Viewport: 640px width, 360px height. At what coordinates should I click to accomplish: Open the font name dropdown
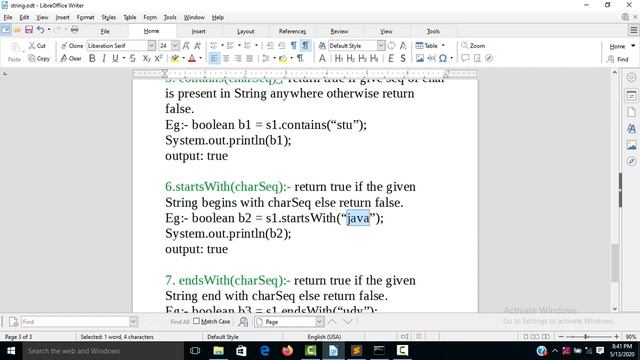pos(151,46)
